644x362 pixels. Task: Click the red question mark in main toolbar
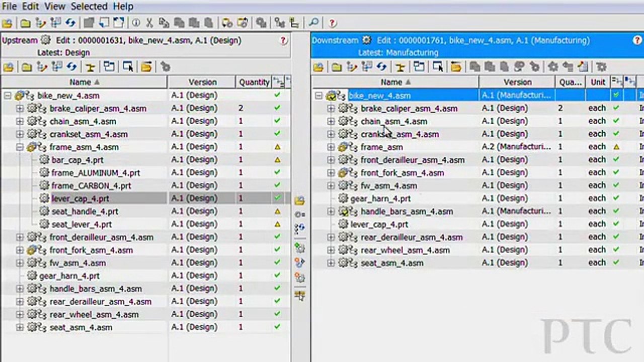coord(332,23)
